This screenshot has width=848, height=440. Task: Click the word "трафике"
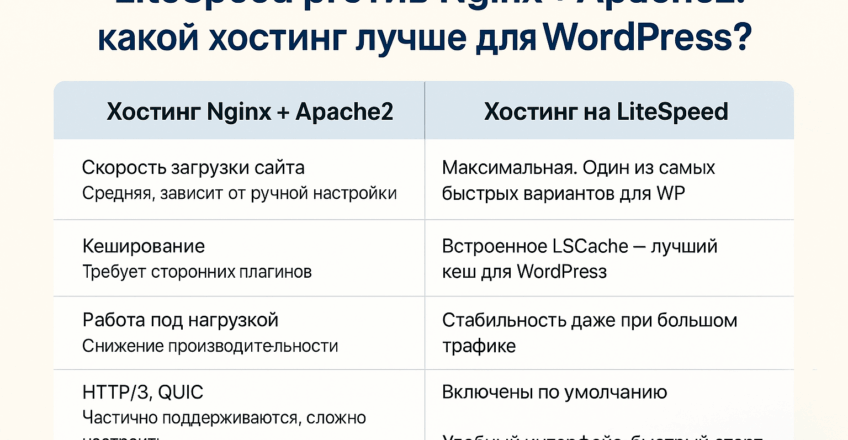click(x=479, y=346)
